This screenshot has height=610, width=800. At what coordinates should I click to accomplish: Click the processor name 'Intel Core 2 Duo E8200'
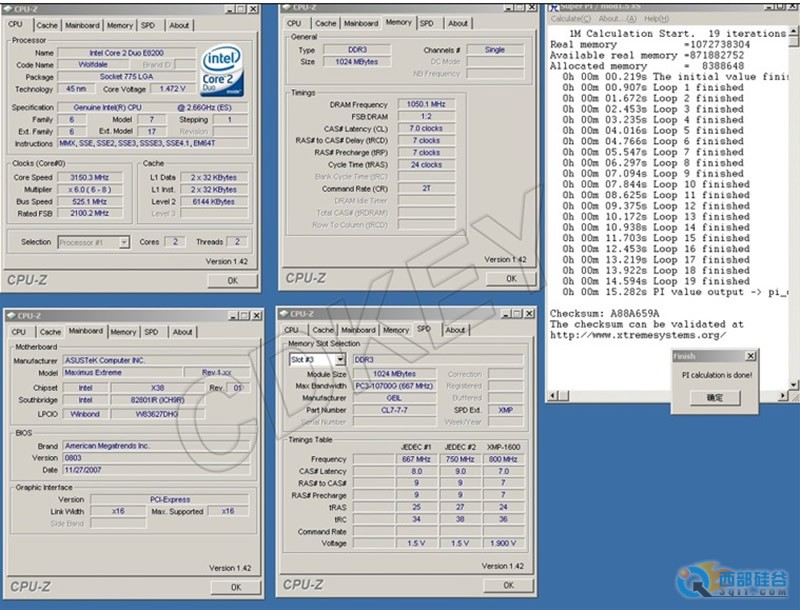[x=127, y=53]
